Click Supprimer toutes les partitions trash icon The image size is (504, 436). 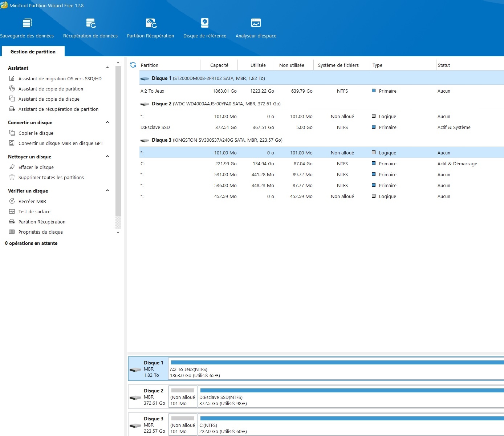[x=12, y=177]
